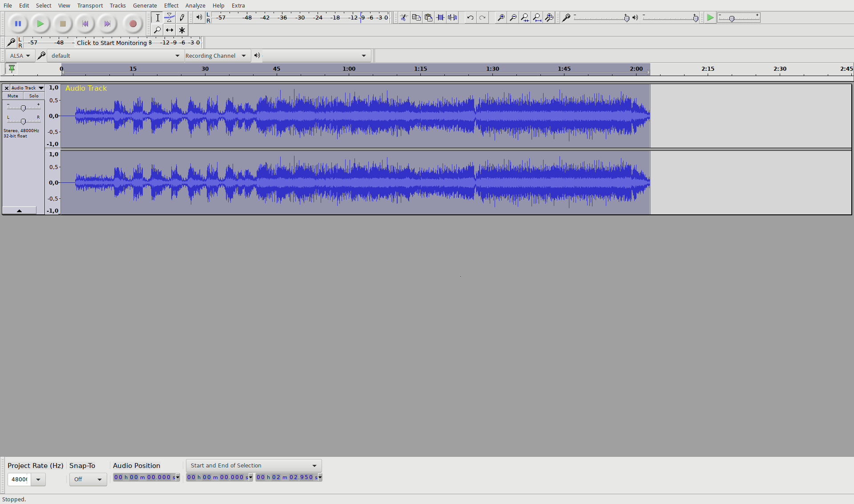Image resolution: width=854 pixels, height=504 pixels.
Task: Click the Zoom Toggle icon
Action: pyautogui.click(x=549, y=17)
